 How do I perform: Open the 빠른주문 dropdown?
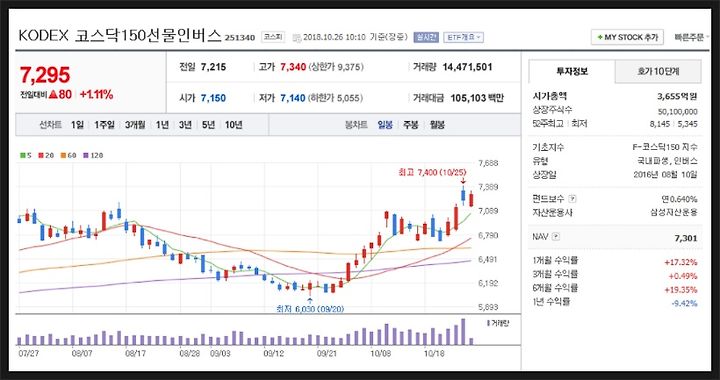click(x=692, y=37)
